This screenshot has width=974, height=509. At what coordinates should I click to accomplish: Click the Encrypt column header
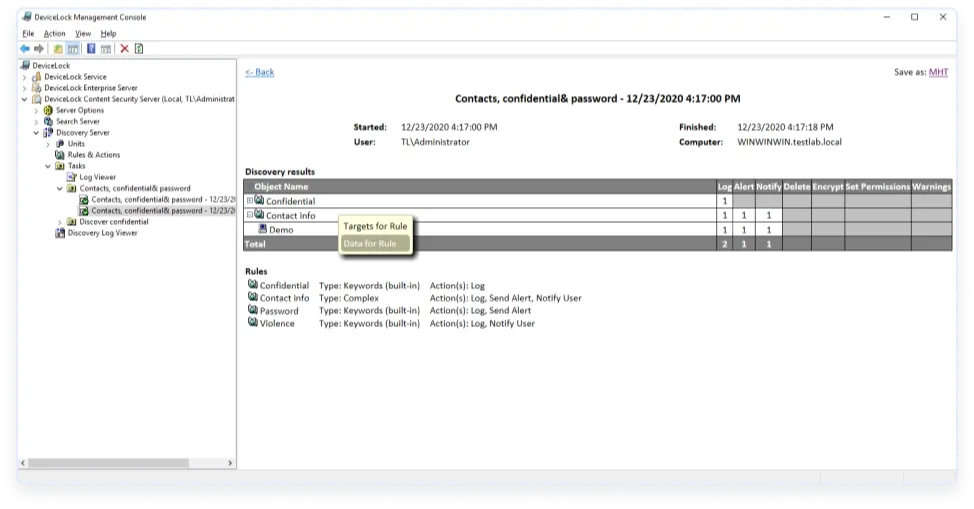[x=828, y=186]
